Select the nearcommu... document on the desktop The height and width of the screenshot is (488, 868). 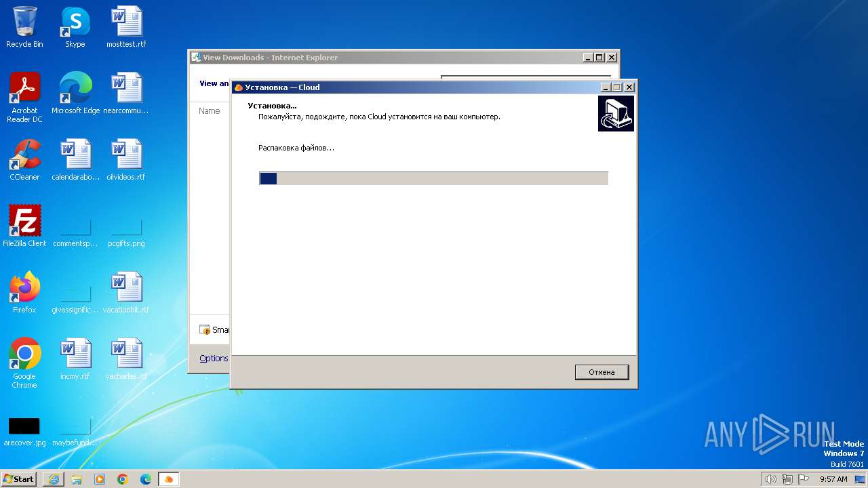[x=126, y=94]
